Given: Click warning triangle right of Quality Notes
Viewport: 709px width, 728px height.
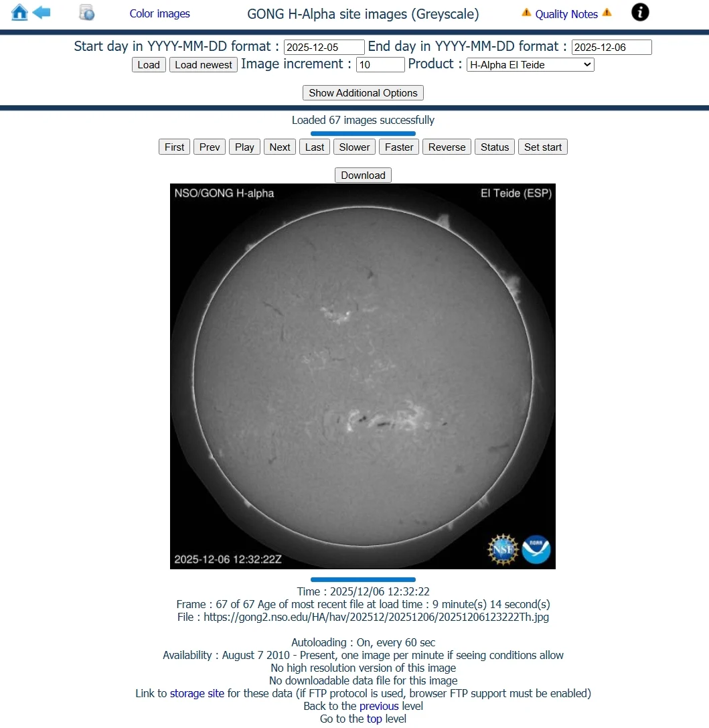Looking at the screenshot, I should pos(607,13).
